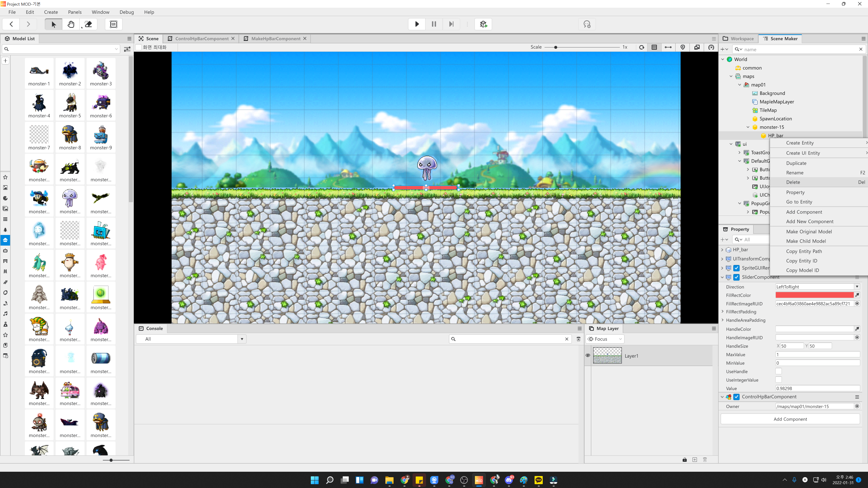Step to next frame
Screen dimensions: 868x488
coord(451,24)
